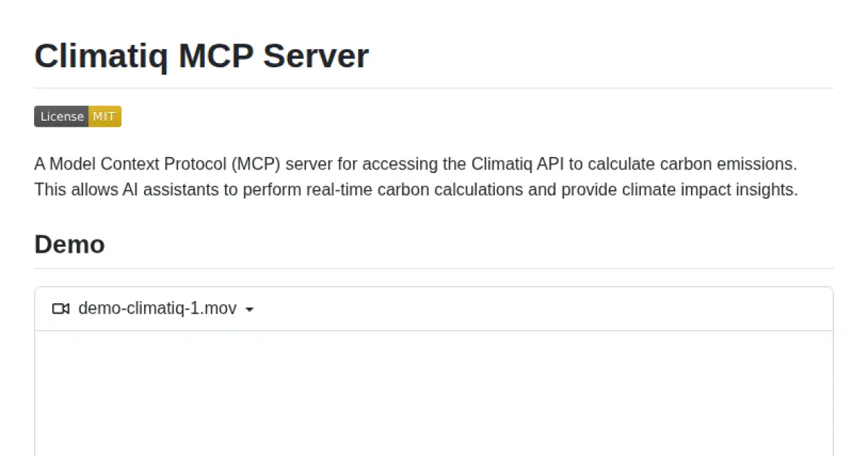
Task: Click the Climatiq MCP Server heading
Action: [x=201, y=56]
